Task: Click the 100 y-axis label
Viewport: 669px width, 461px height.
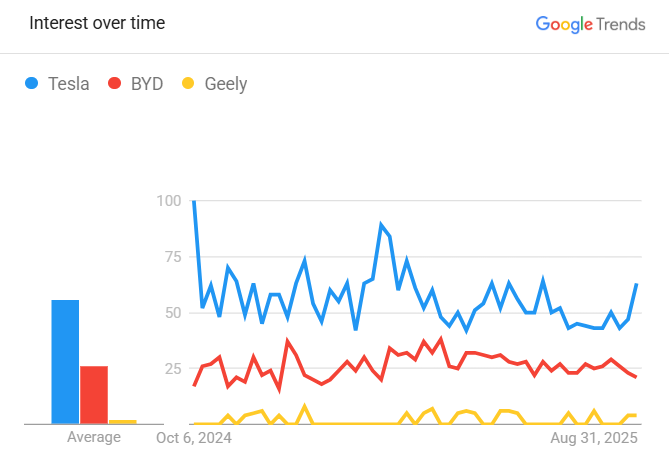Action: tap(169, 201)
